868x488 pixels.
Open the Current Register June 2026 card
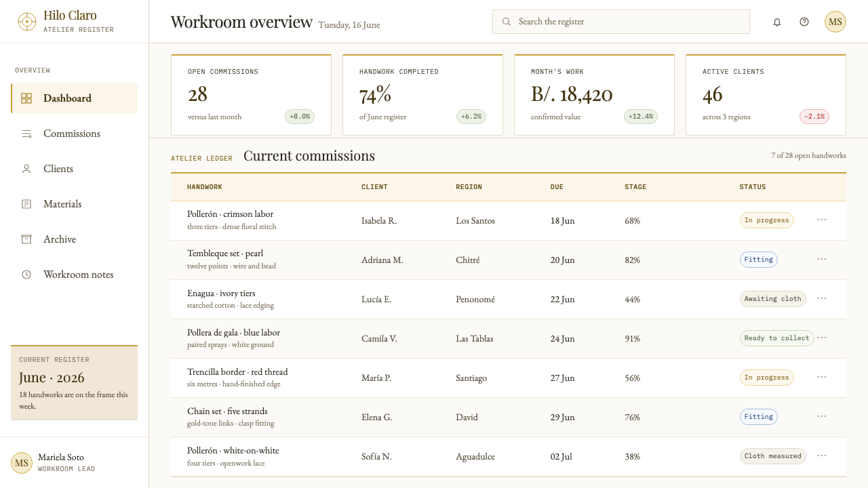click(74, 383)
